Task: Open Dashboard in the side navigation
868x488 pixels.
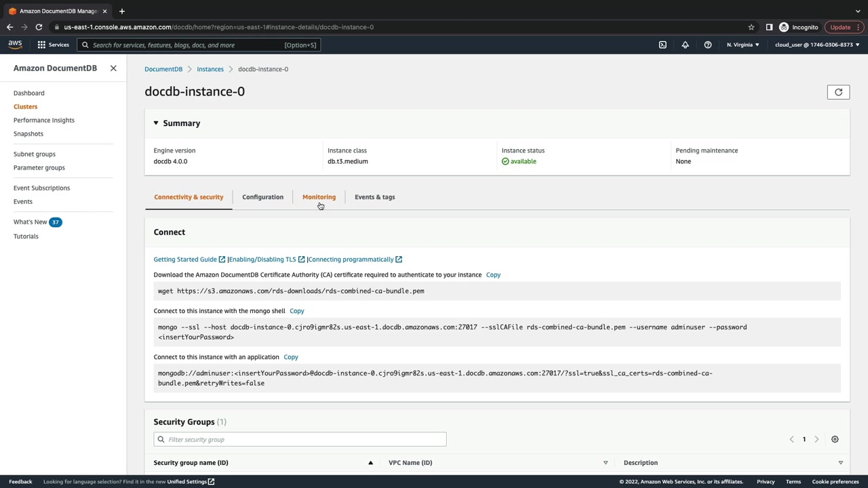Action: coord(29,93)
